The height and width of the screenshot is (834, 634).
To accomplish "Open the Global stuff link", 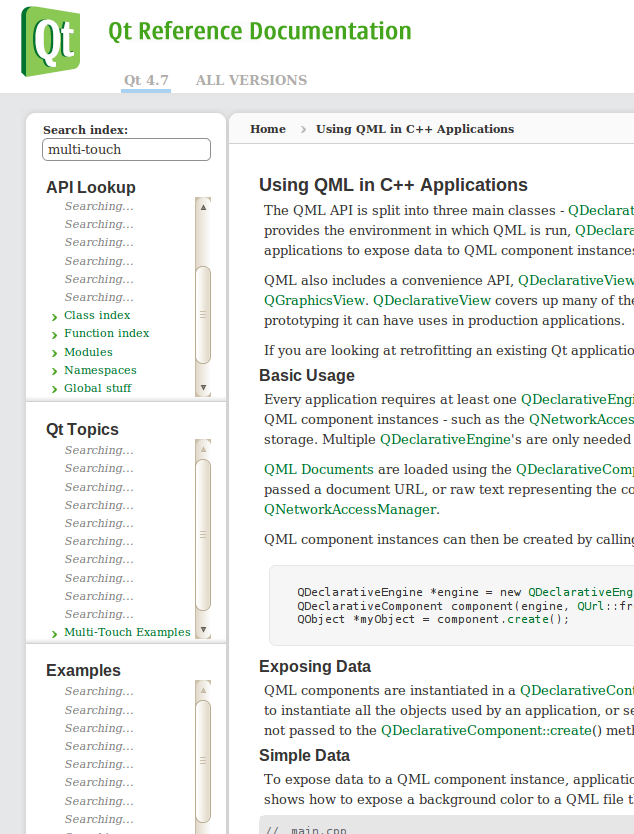I will [98, 388].
